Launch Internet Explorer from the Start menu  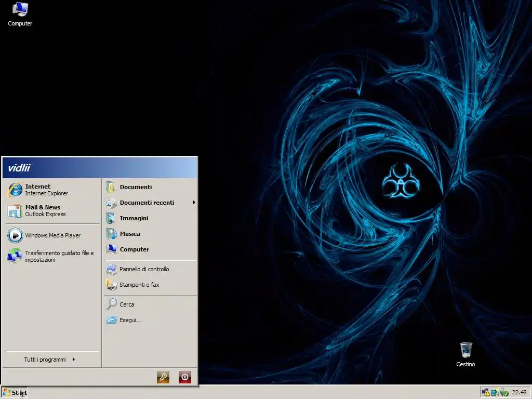(x=52, y=190)
